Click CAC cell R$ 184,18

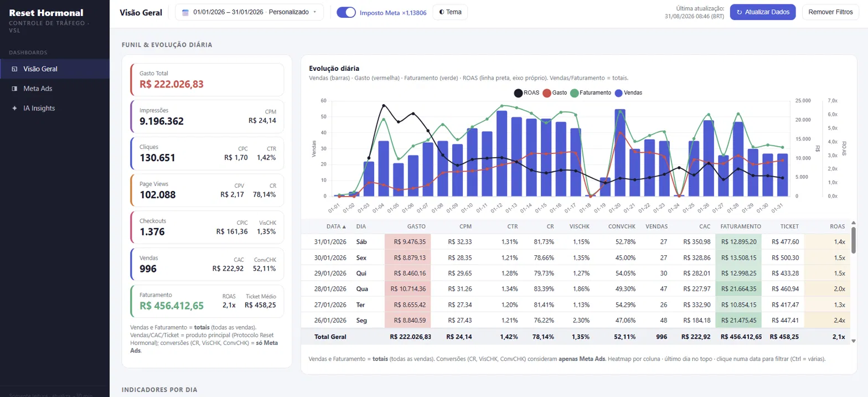click(697, 319)
